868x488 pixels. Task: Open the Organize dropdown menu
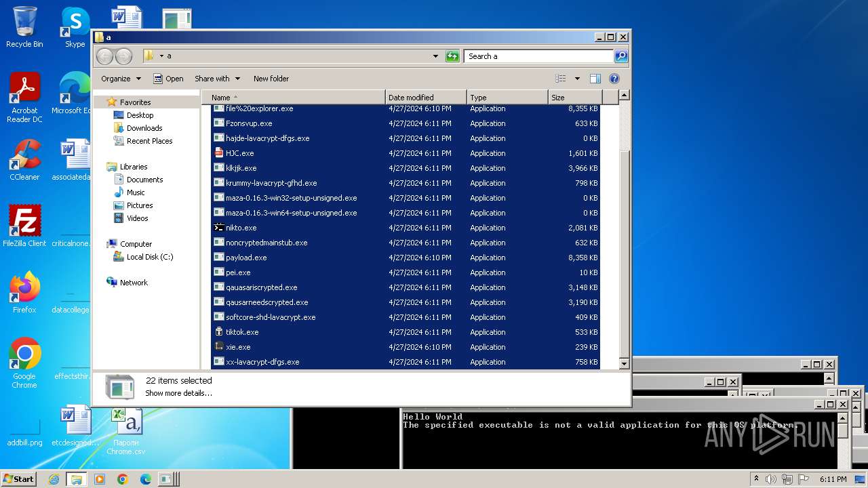121,79
